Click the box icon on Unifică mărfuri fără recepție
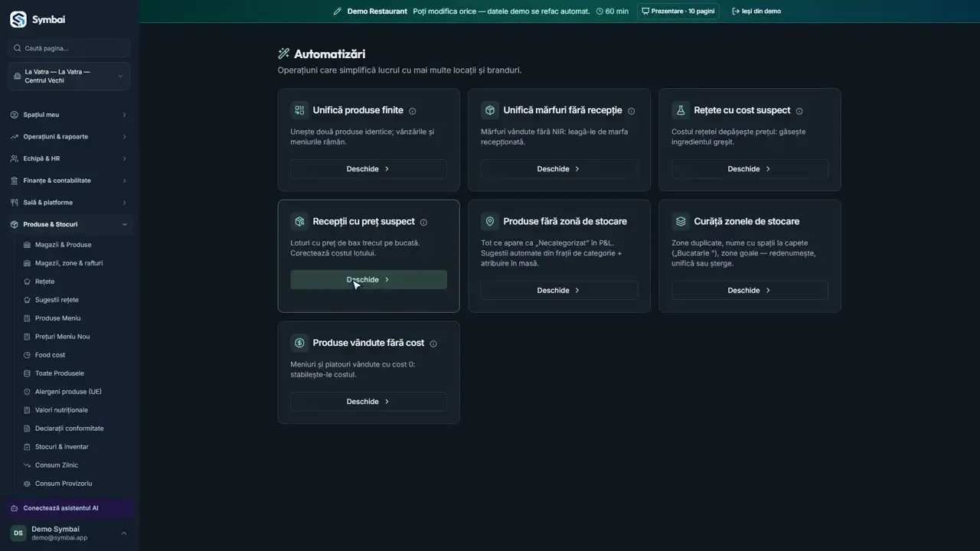The image size is (980, 551). [490, 110]
